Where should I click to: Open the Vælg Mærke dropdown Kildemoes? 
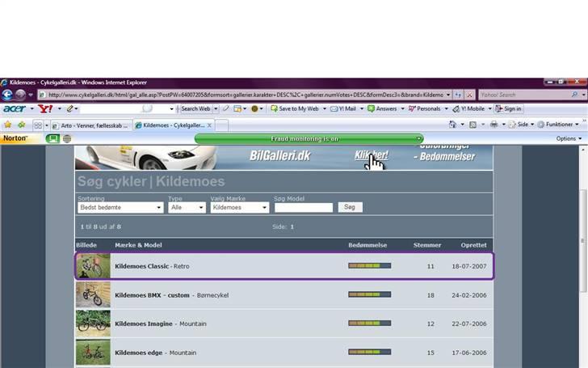[239, 208]
